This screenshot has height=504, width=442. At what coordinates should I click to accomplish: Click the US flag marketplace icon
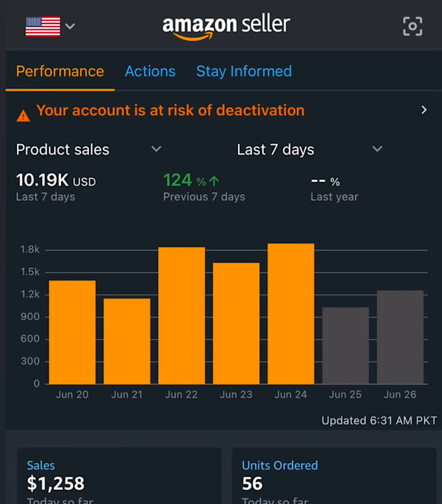pyautogui.click(x=43, y=27)
